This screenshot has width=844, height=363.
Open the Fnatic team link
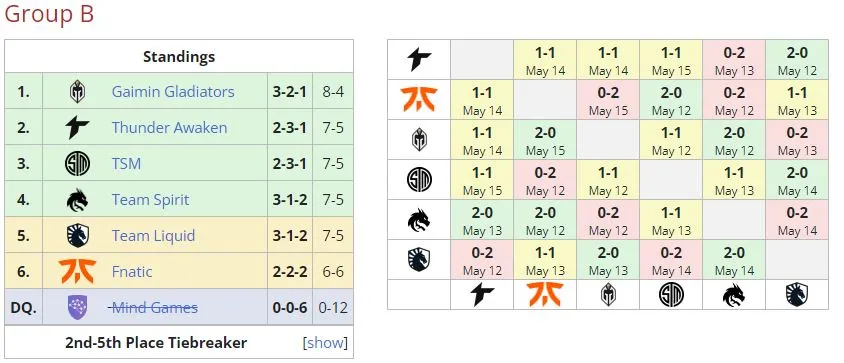pyautogui.click(x=132, y=271)
